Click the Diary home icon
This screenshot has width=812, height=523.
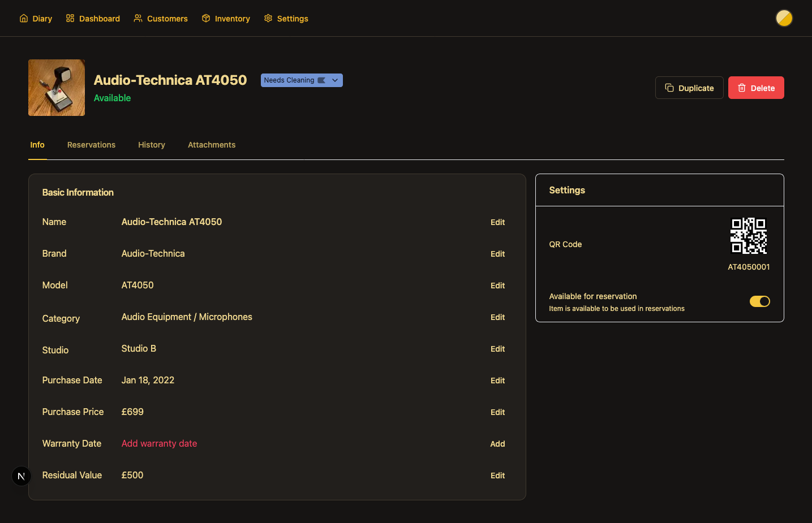24,19
